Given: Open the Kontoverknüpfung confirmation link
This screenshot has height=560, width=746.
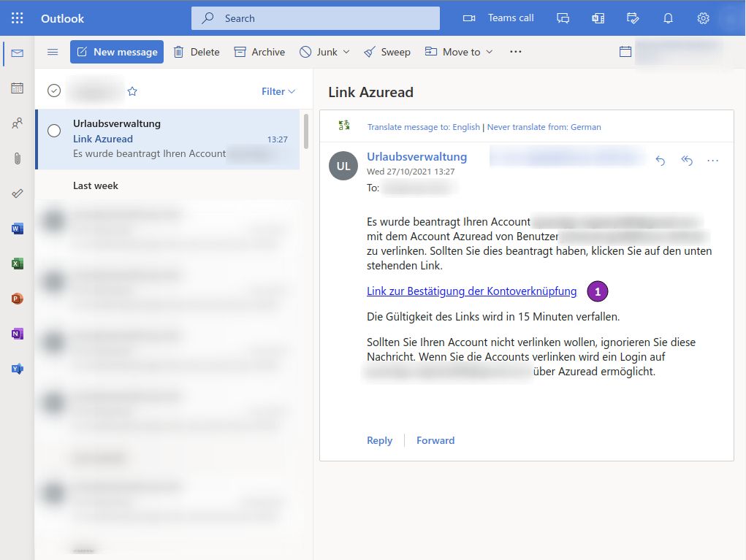Looking at the screenshot, I should (471, 291).
